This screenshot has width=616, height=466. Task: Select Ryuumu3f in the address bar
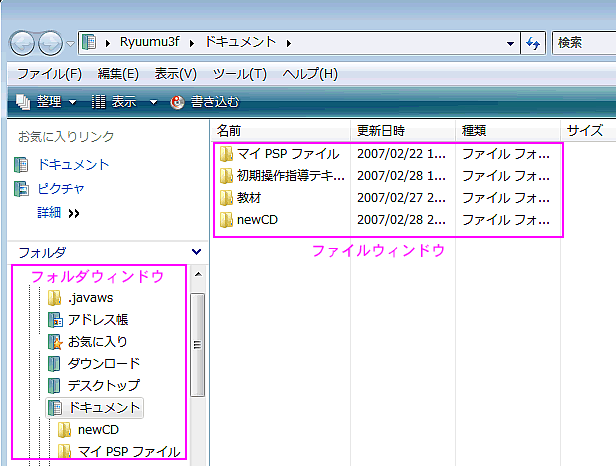[149, 42]
